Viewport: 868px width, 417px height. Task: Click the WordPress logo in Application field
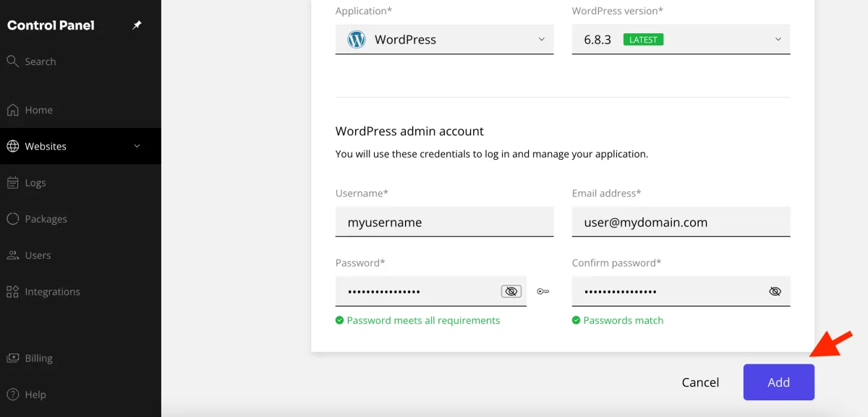tap(357, 40)
